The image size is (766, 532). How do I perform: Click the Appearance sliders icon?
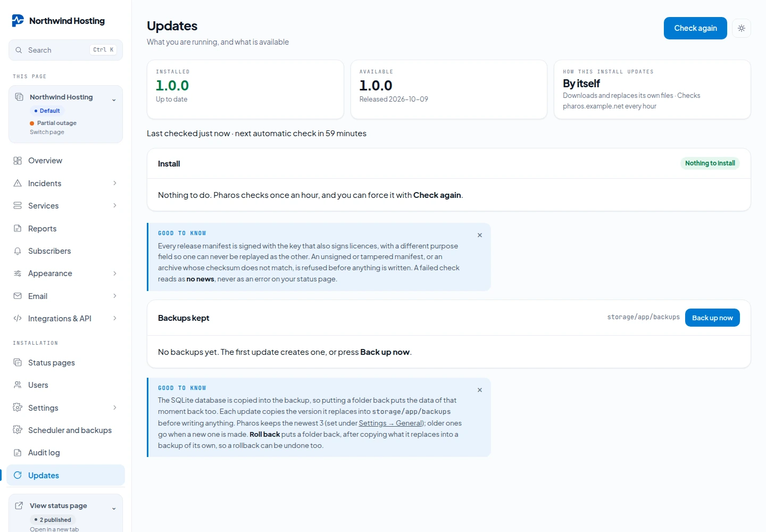tap(18, 273)
